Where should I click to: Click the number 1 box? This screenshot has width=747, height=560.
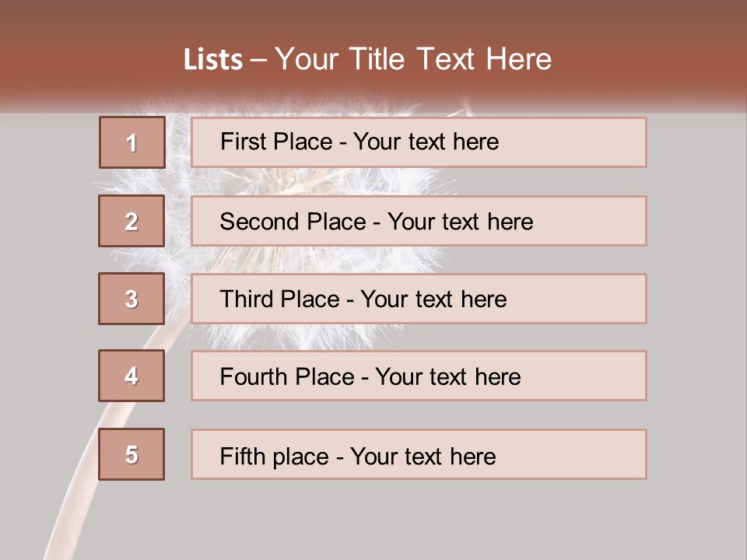[132, 142]
